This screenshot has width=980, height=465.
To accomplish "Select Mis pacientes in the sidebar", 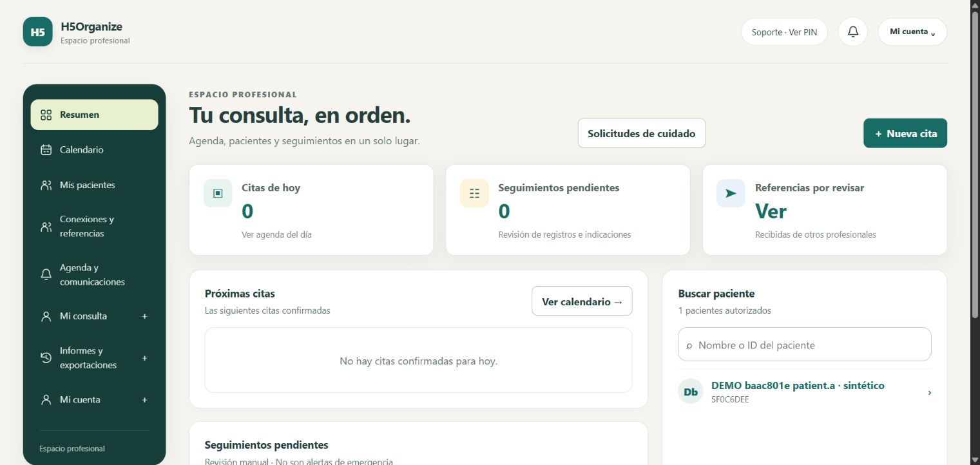I will click(x=94, y=185).
